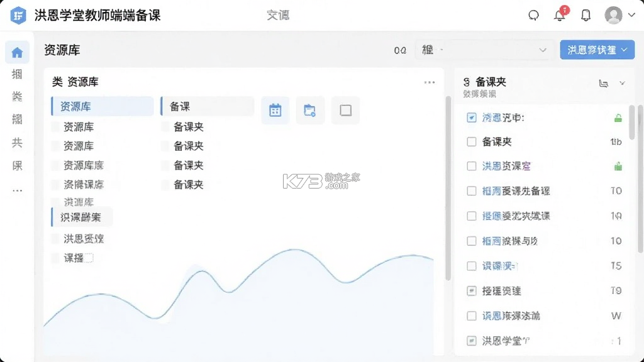Click the header center label text

278,15
